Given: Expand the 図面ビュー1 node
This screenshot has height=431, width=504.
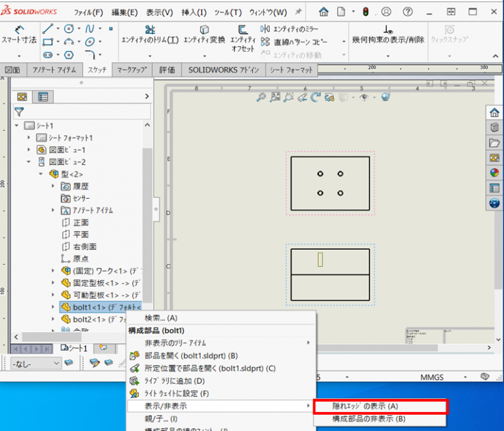Looking at the screenshot, I should click(29, 150).
